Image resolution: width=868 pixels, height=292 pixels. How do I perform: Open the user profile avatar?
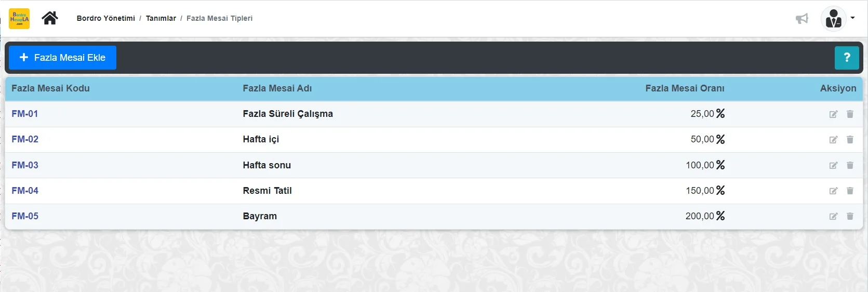click(833, 19)
